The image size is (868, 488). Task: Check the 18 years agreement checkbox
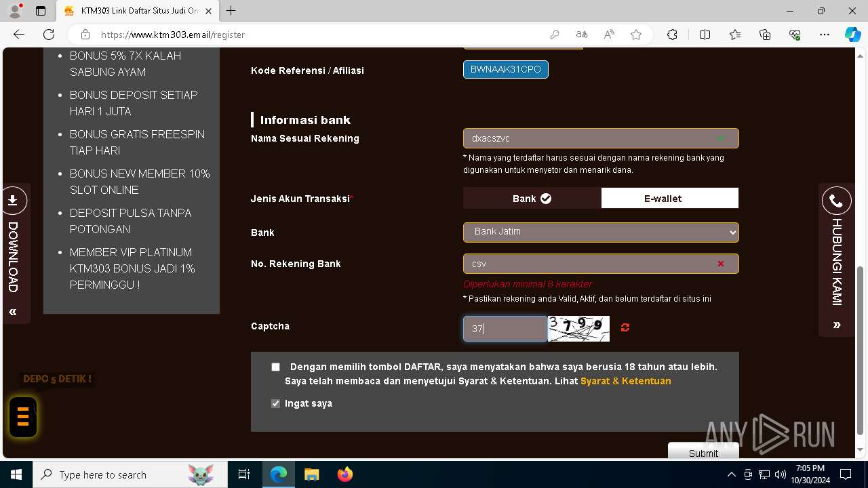[275, 367]
